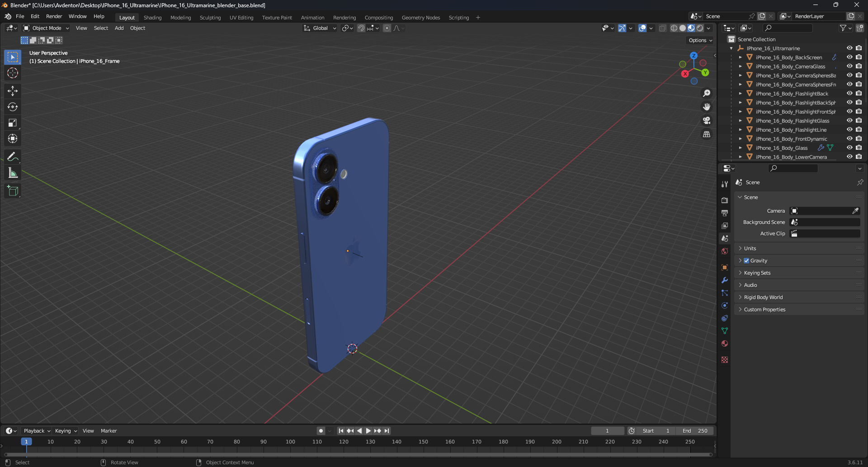868x467 pixels.
Task: Select the Transform tool
Action: (x=13, y=138)
